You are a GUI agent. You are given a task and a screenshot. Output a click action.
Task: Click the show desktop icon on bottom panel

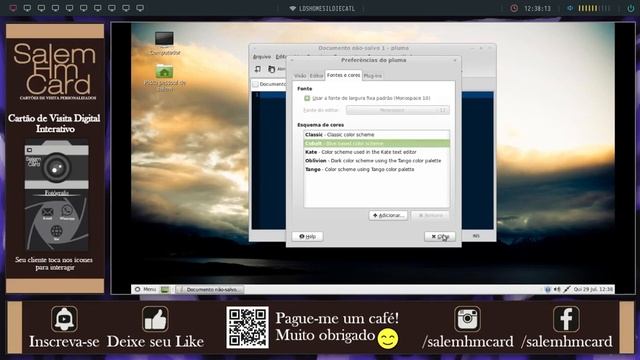click(x=164, y=290)
